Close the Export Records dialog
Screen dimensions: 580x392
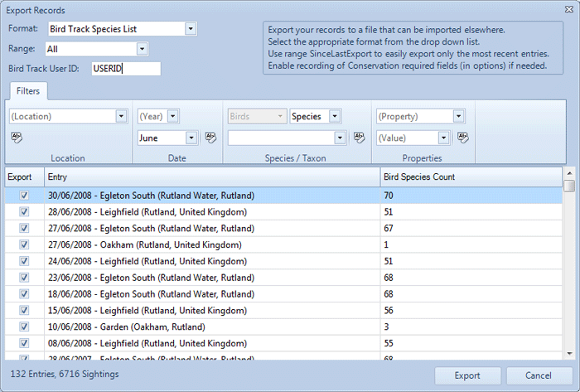pyautogui.click(x=569, y=9)
